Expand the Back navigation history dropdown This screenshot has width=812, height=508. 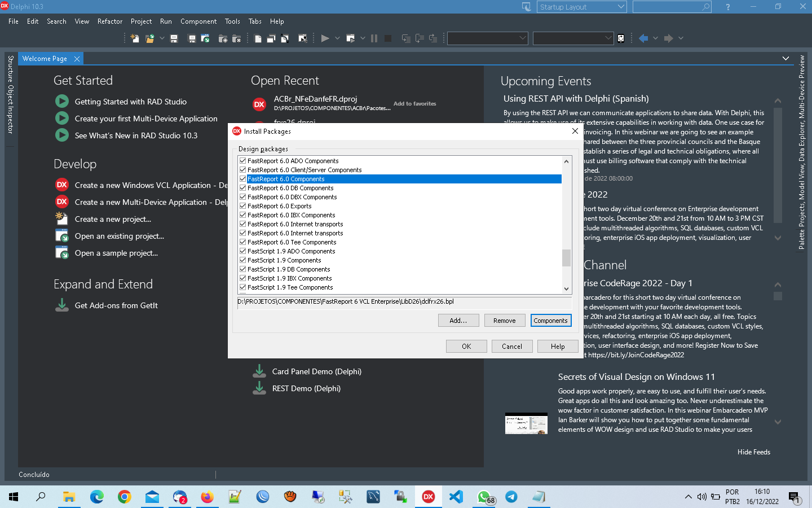pyautogui.click(x=655, y=38)
